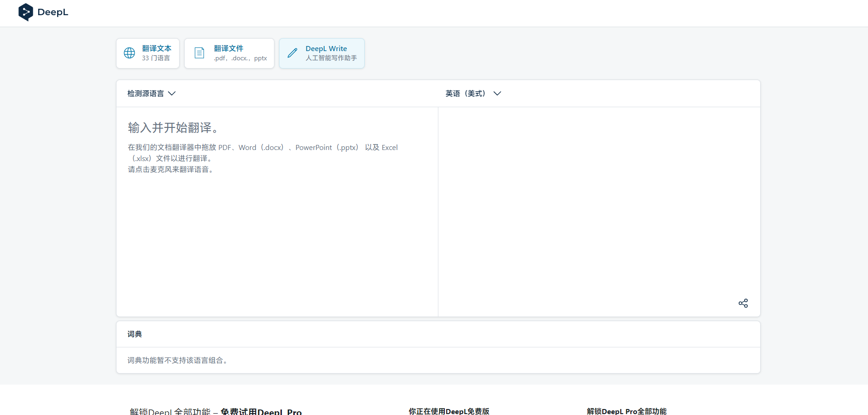This screenshot has width=868, height=415.
Task: Click the 人工智能写作助手 subtitle
Action: click(x=332, y=58)
